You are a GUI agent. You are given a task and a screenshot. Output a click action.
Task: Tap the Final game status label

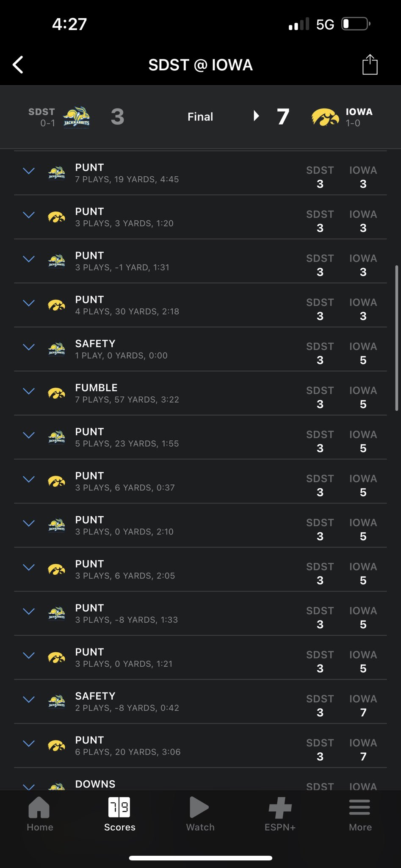tap(200, 117)
